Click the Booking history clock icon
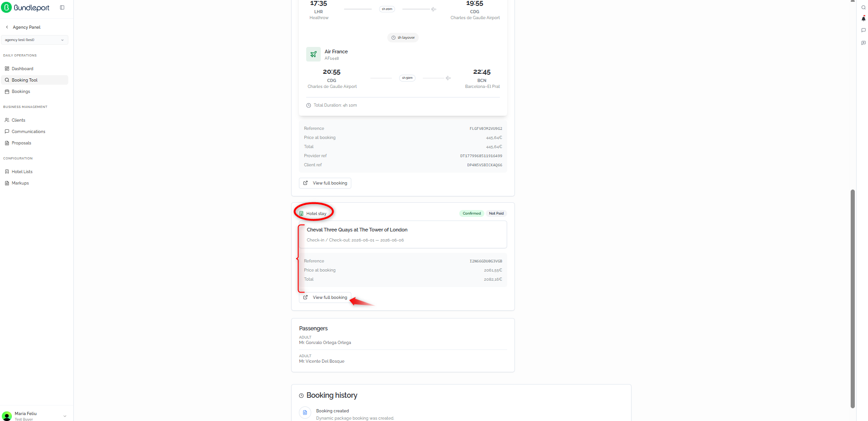The width and height of the screenshot is (868, 421). [301, 395]
